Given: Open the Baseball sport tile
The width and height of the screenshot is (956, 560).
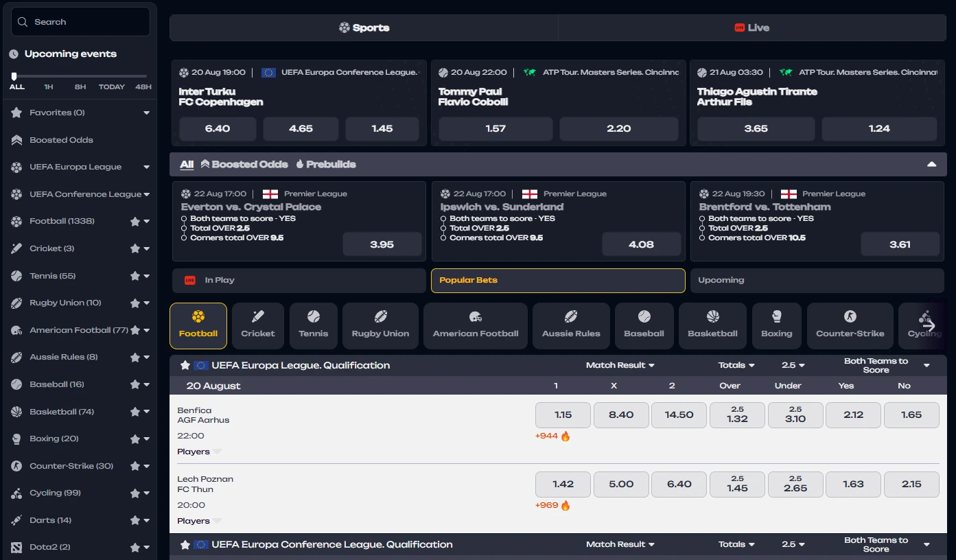Looking at the screenshot, I should tap(644, 326).
